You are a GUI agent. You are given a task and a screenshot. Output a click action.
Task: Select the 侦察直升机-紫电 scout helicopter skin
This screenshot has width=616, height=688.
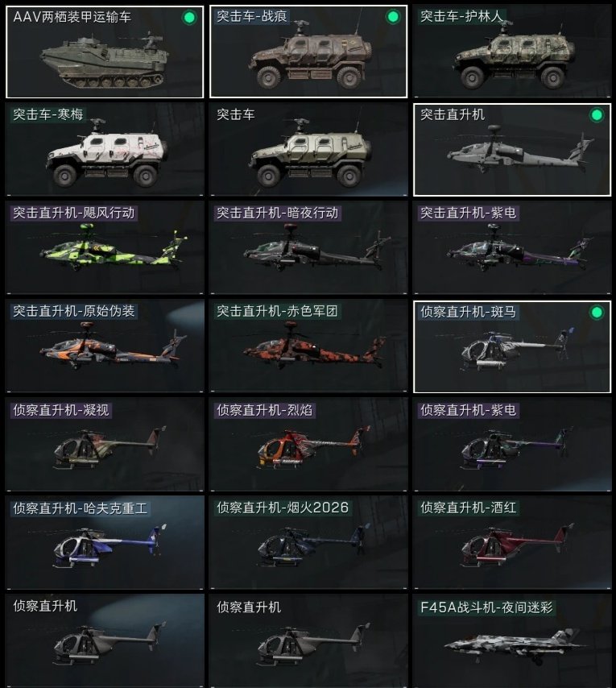pos(512,445)
